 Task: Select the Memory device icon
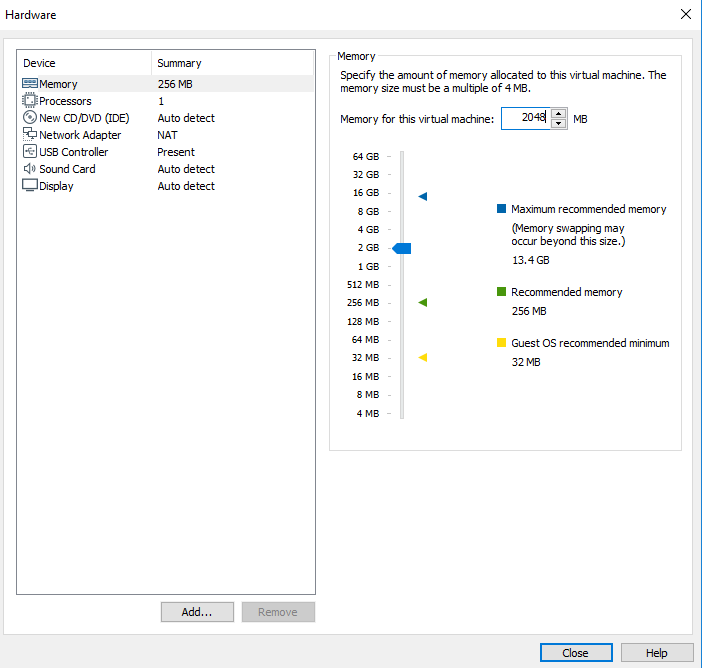point(30,83)
